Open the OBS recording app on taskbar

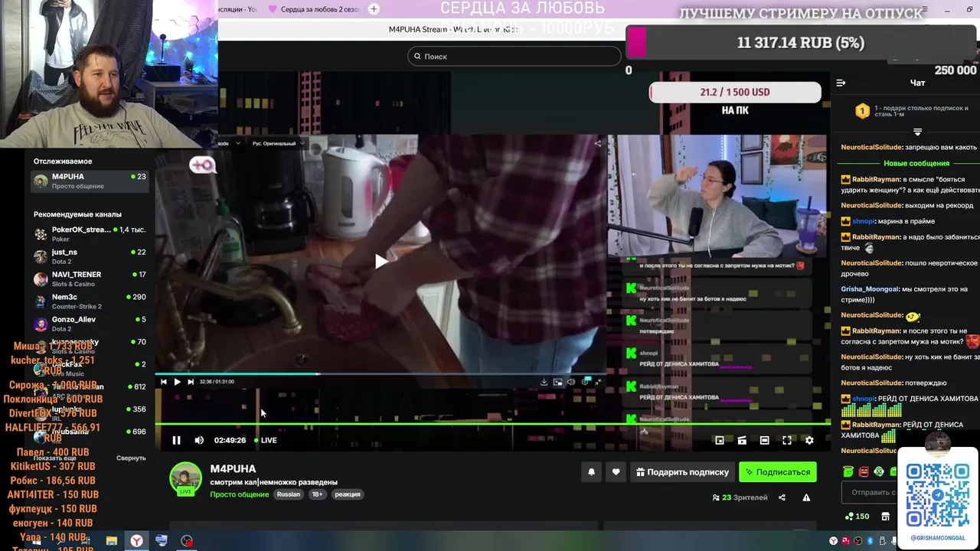click(187, 541)
